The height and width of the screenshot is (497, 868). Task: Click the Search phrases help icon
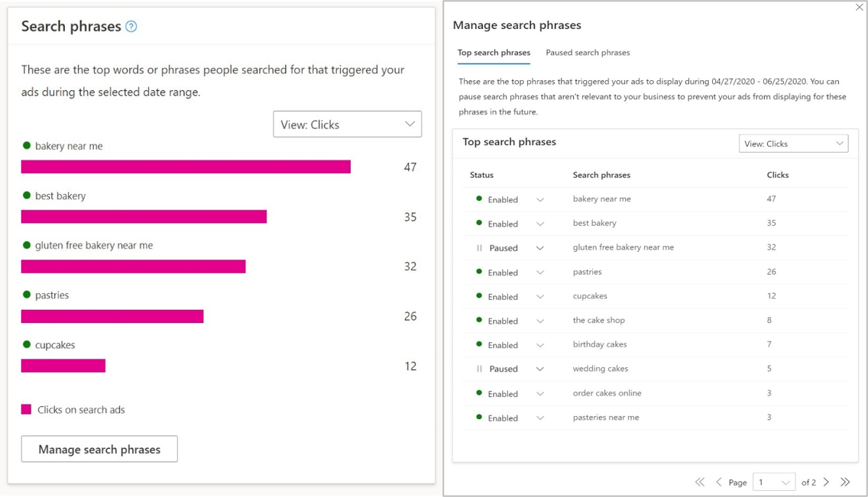point(131,27)
